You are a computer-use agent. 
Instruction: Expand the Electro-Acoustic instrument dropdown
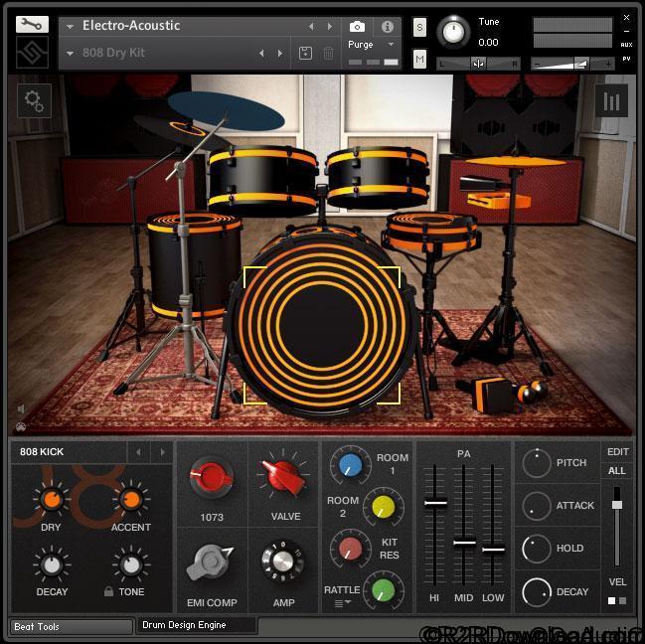[x=71, y=27]
